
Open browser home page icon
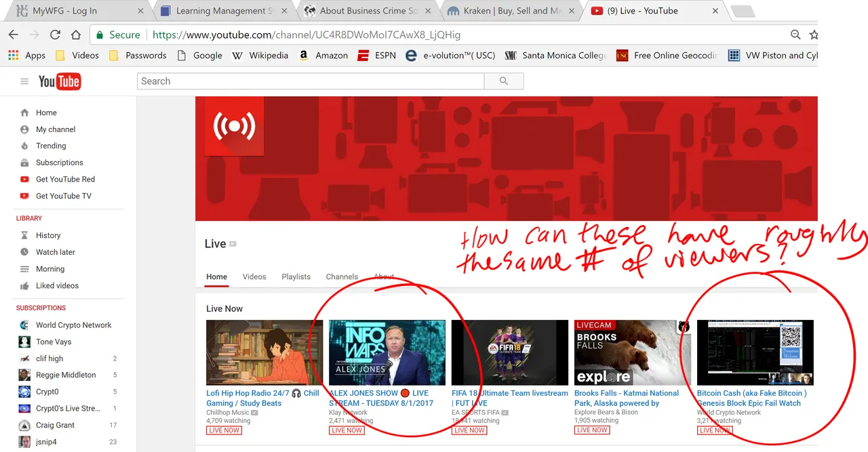tap(76, 35)
